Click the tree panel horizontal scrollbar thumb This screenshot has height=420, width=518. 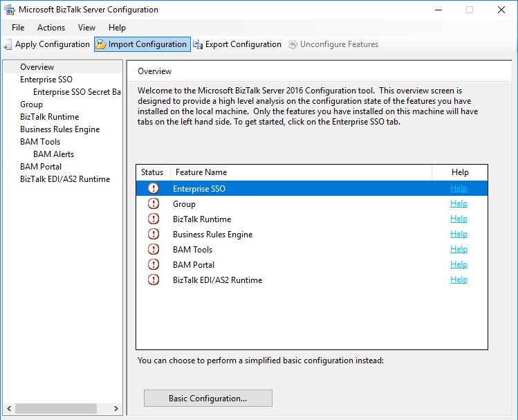coord(56,408)
